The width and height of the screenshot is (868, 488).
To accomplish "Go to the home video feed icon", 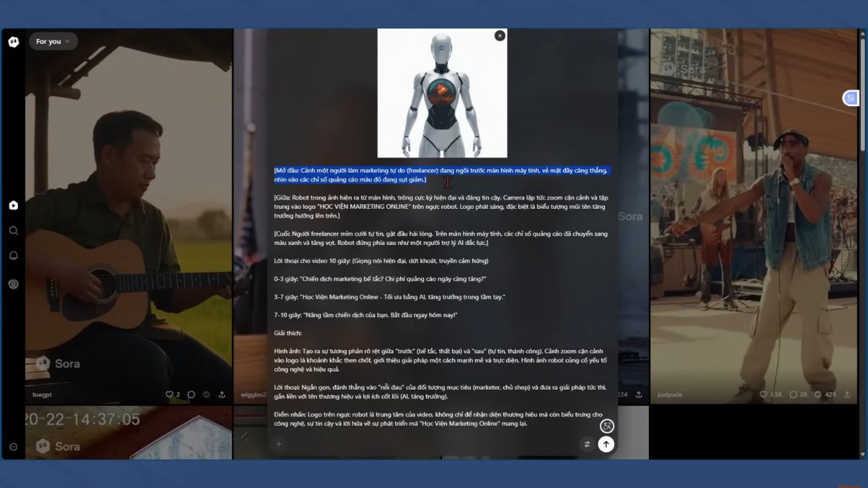I will [x=13, y=205].
